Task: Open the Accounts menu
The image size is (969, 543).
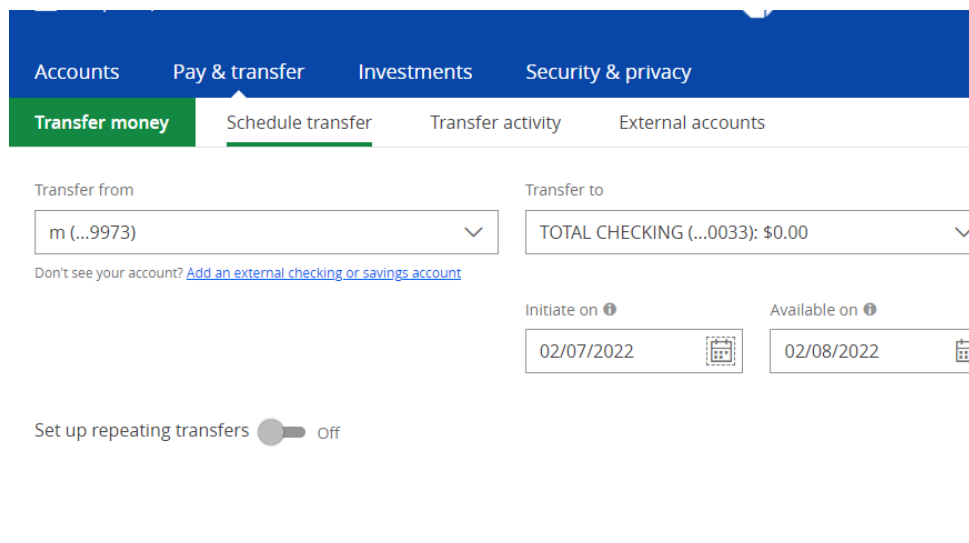Action: pyautogui.click(x=77, y=72)
